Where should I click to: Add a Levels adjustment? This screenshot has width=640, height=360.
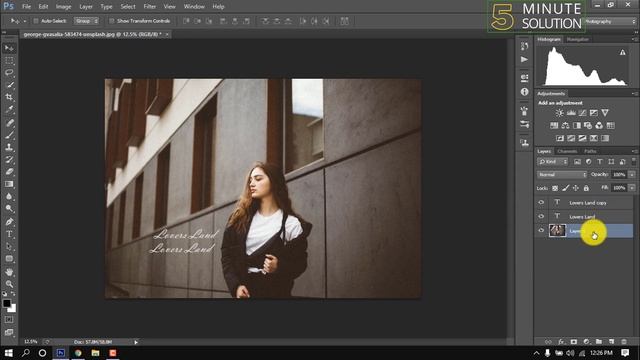pyautogui.click(x=571, y=113)
